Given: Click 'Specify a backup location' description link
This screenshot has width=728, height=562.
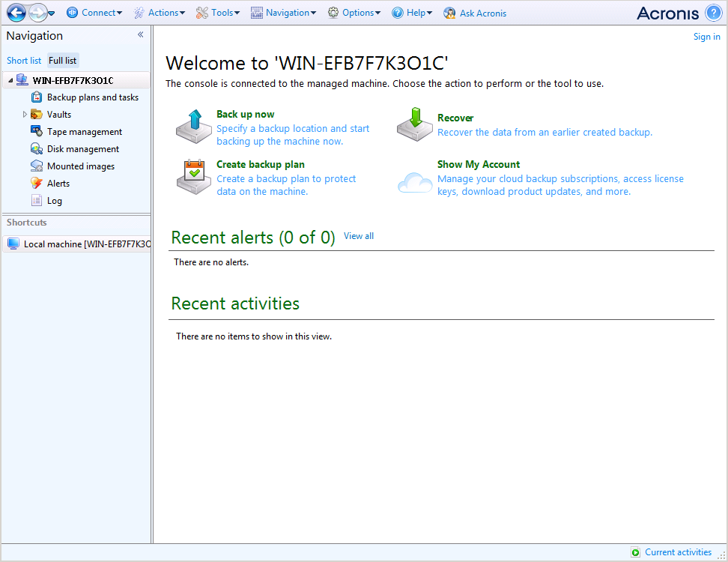Looking at the screenshot, I should coord(293,135).
